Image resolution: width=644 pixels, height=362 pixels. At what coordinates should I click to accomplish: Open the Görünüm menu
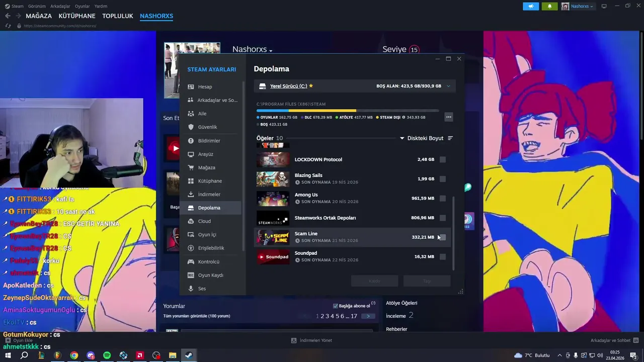tap(37, 6)
